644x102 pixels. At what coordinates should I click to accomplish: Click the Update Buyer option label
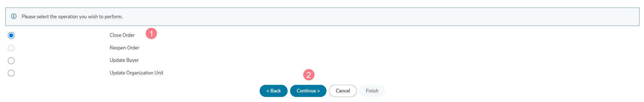[124, 60]
